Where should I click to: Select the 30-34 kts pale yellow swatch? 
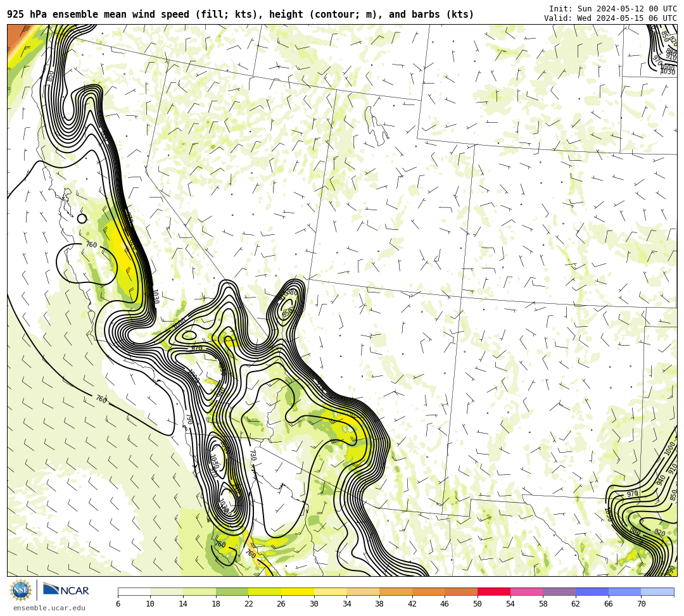(x=330, y=591)
